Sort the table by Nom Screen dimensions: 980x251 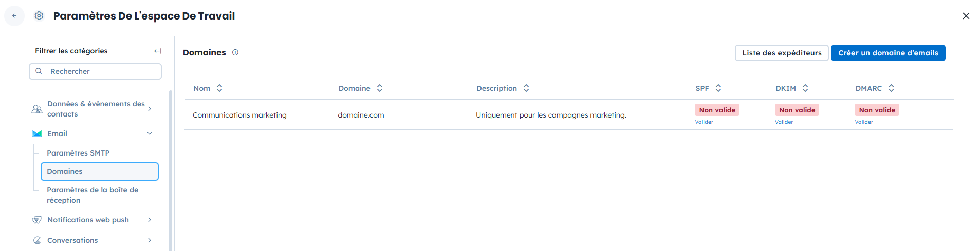[219, 88]
